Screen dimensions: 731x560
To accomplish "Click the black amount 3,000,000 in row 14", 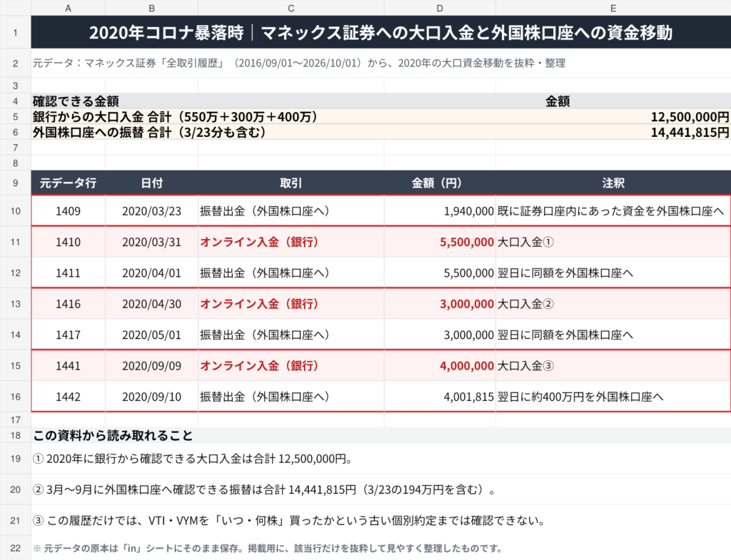I will (x=440, y=335).
